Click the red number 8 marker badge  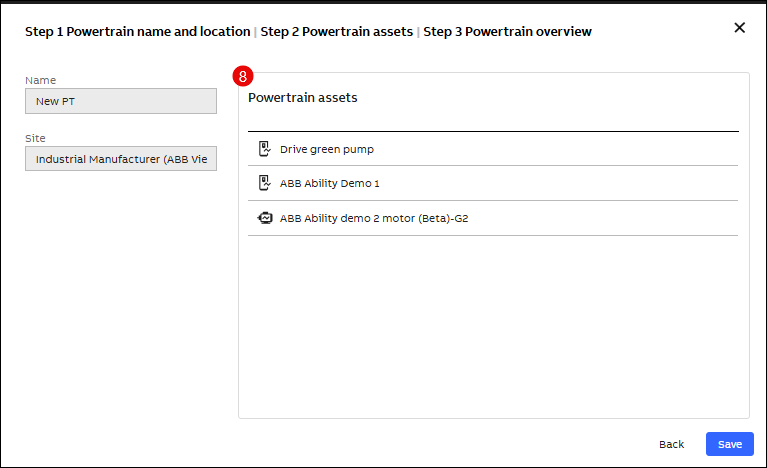[241, 76]
